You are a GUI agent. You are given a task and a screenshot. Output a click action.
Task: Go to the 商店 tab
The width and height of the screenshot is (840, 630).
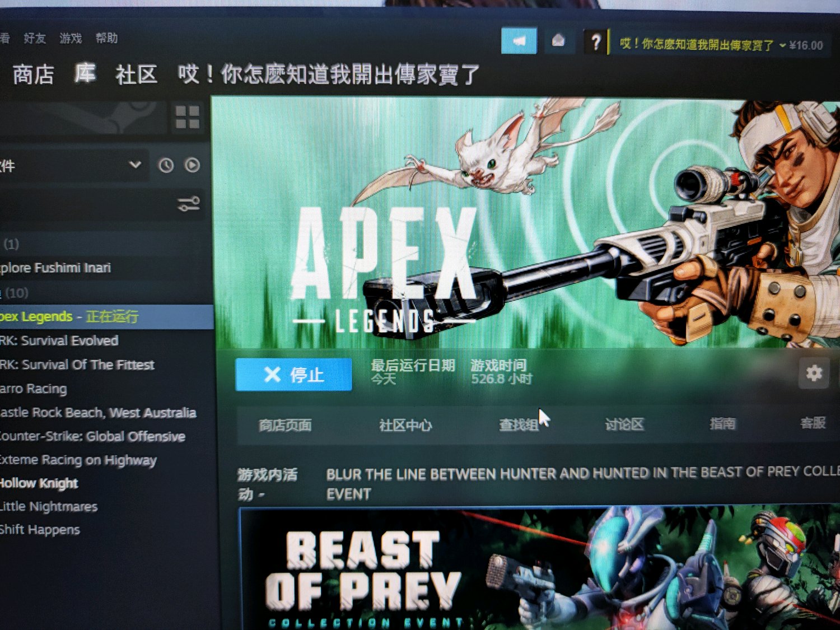33,74
